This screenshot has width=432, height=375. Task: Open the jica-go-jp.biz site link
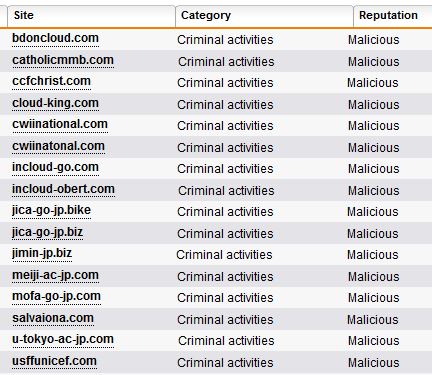[x=47, y=232]
